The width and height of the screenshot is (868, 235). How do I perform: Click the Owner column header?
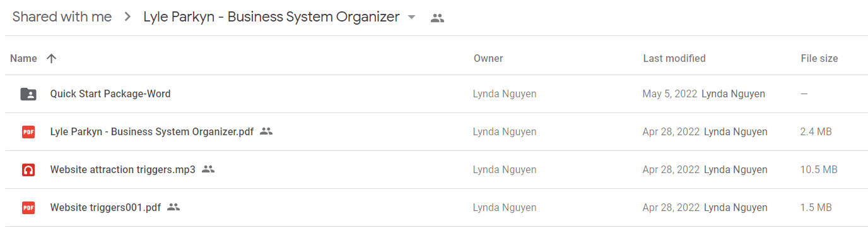coord(488,58)
